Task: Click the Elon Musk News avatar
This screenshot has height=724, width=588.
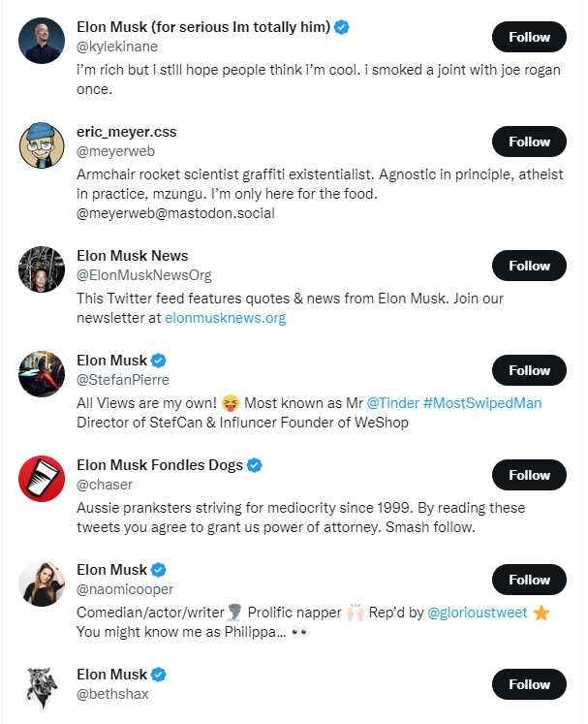Action: (42, 269)
